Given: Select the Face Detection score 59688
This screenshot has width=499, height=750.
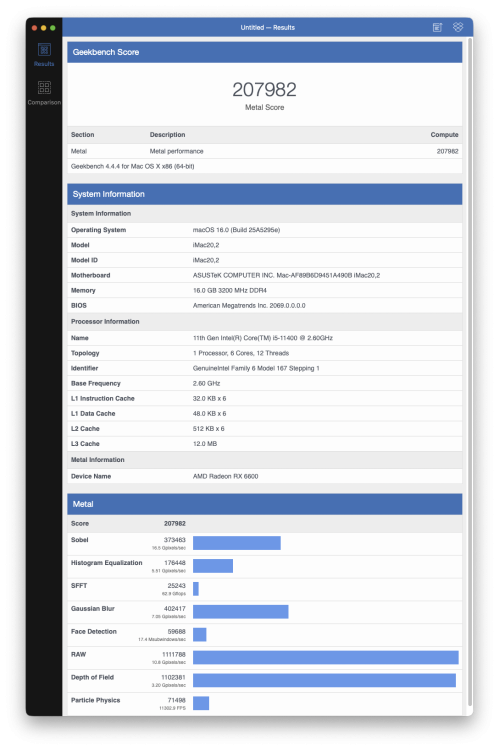Looking at the screenshot, I should tap(177, 632).
